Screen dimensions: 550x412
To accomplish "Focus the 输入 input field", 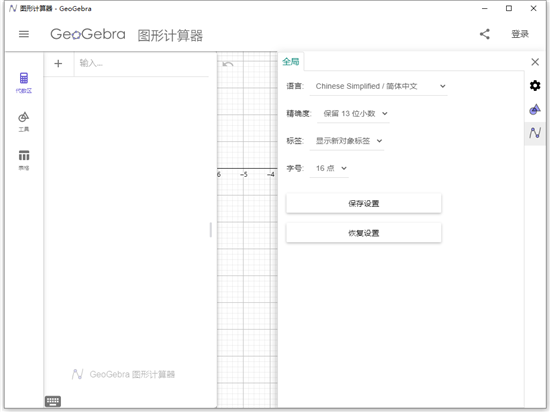I will click(141, 63).
